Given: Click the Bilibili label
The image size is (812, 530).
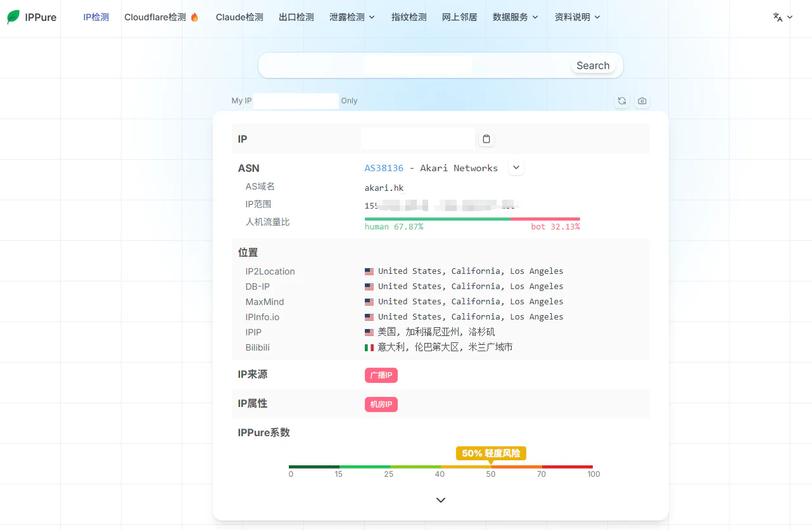Looking at the screenshot, I should [258, 347].
